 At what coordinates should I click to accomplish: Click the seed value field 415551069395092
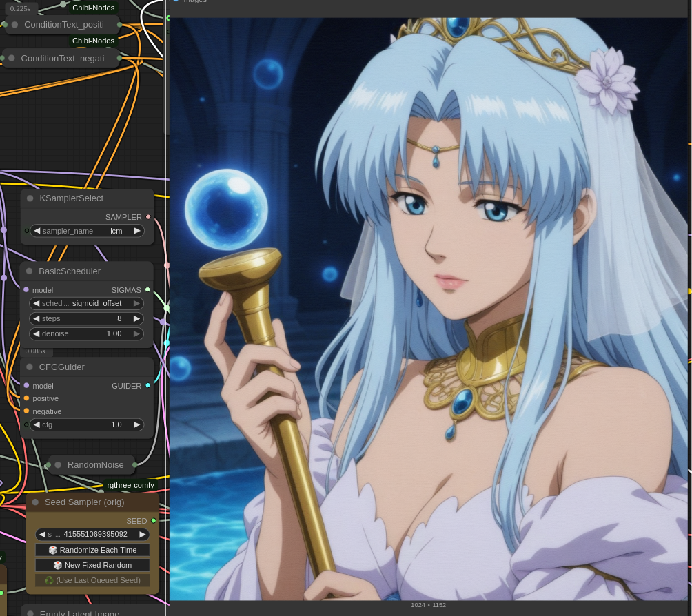tap(92, 535)
